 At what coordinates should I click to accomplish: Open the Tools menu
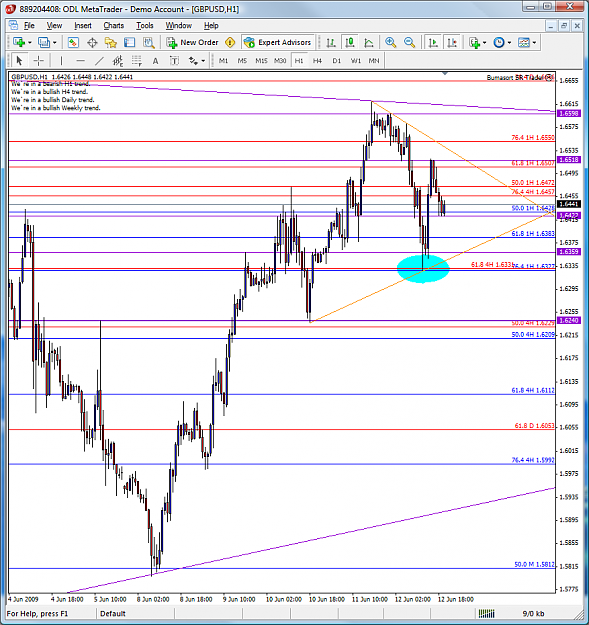click(x=145, y=26)
